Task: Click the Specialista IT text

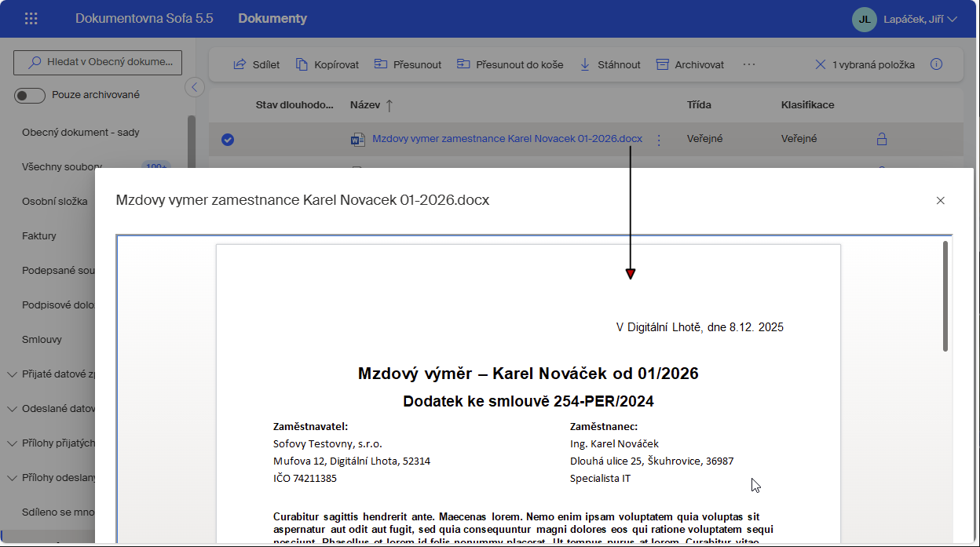Action: coord(601,478)
